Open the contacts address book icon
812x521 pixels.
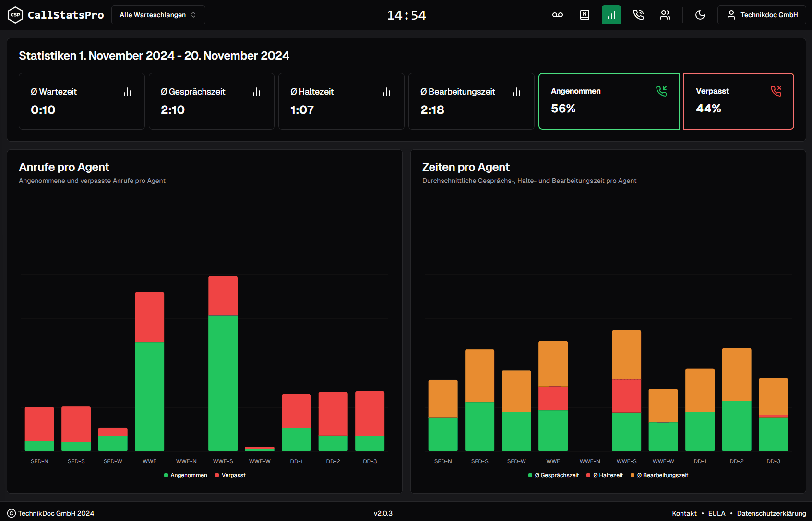tap(585, 15)
